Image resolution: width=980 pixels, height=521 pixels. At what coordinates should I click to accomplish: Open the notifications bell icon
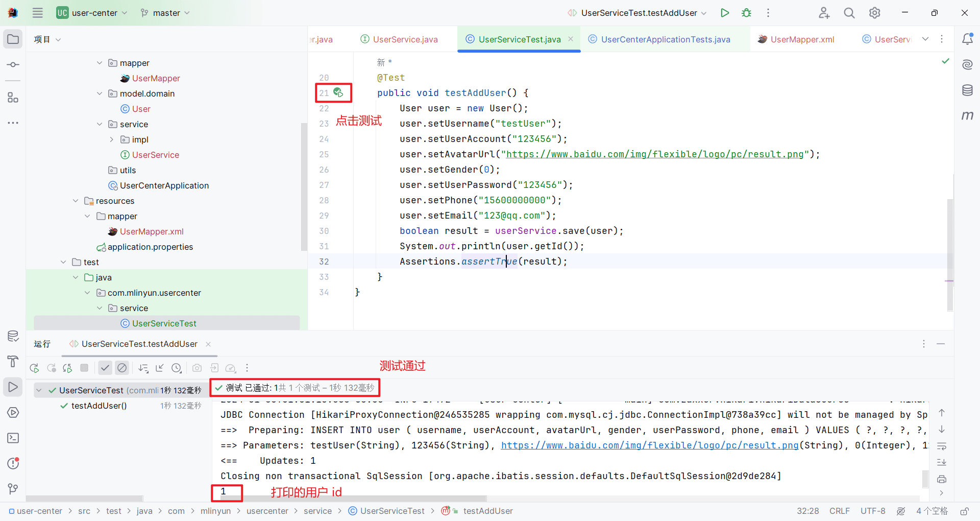pos(967,39)
